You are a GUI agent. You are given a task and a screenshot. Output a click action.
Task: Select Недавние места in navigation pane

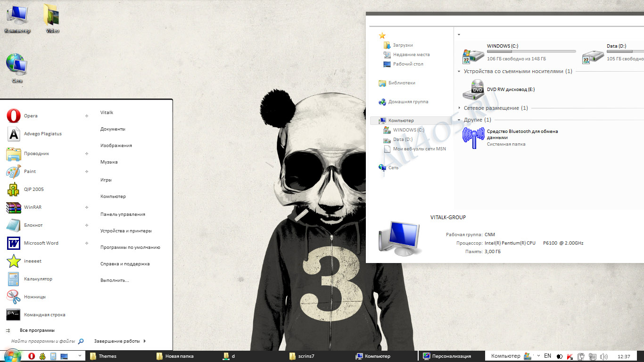[x=406, y=55]
